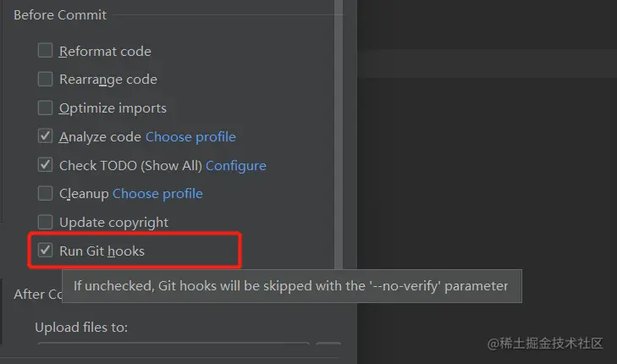617x364 pixels.
Task: Click the partially hidden After Commit header
Action: tap(38, 295)
